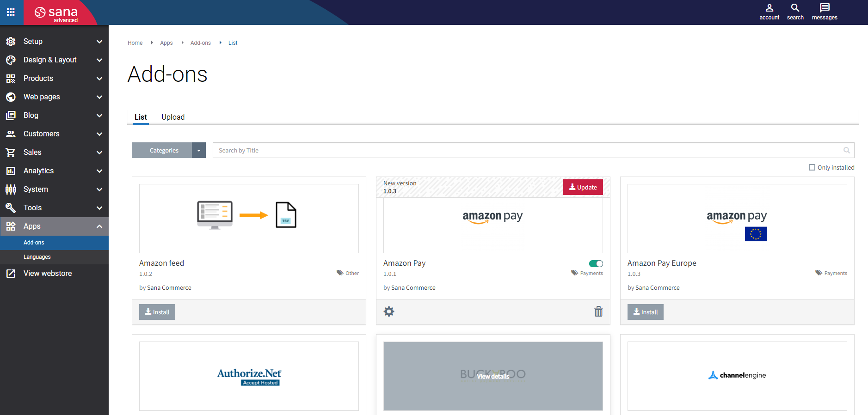Image resolution: width=868 pixels, height=415 pixels.
Task: Open the Analytics menu item
Action: [54, 171]
